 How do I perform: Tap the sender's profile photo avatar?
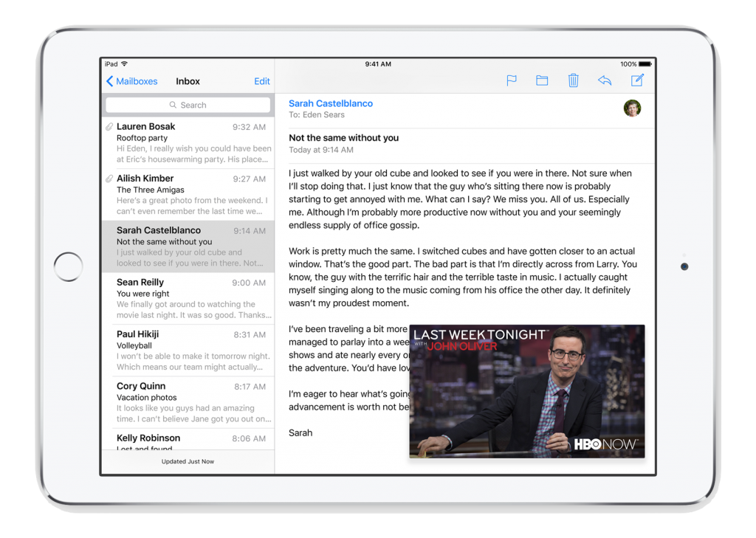pos(632,108)
